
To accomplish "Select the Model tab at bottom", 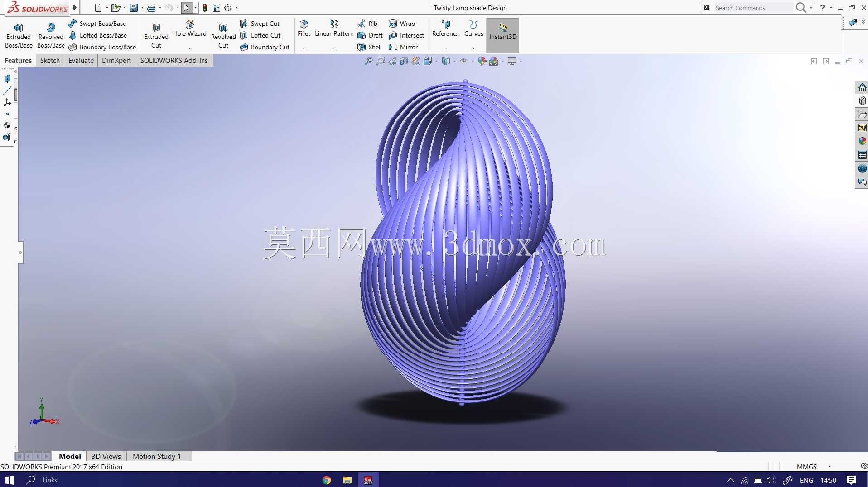I will (x=70, y=456).
